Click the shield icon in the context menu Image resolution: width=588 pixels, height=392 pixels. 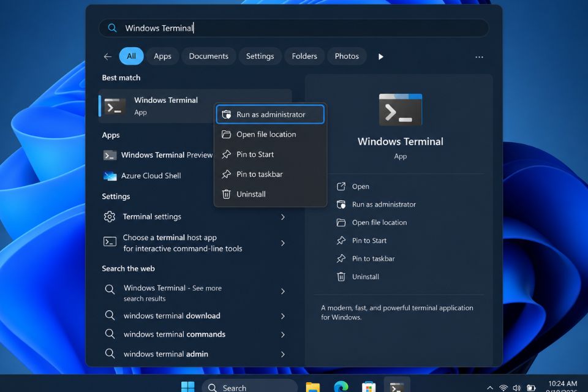pos(227,115)
